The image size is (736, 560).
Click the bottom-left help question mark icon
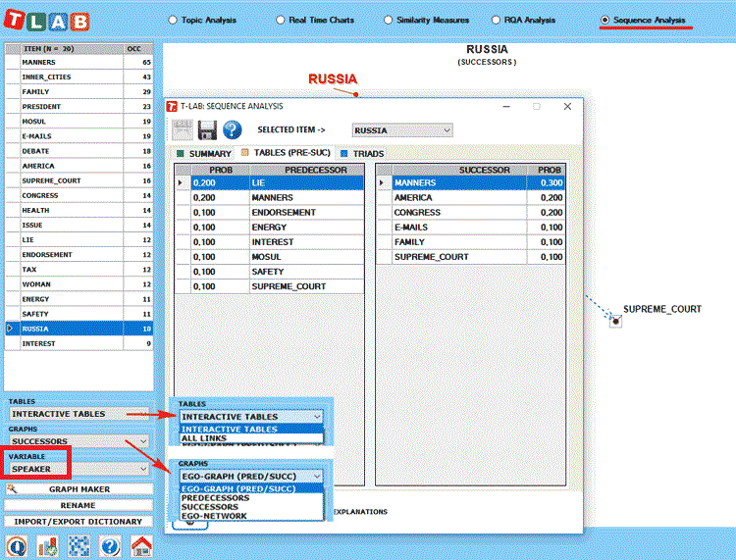[110, 546]
